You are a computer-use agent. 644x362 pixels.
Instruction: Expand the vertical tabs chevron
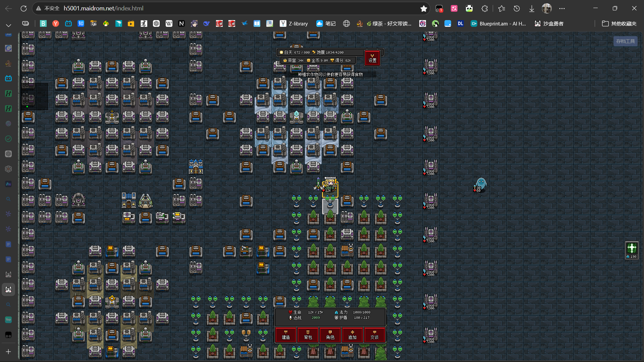point(8,25)
